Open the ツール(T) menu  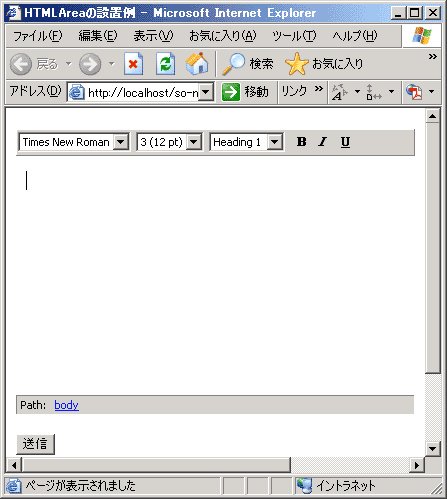coord(294,36)
